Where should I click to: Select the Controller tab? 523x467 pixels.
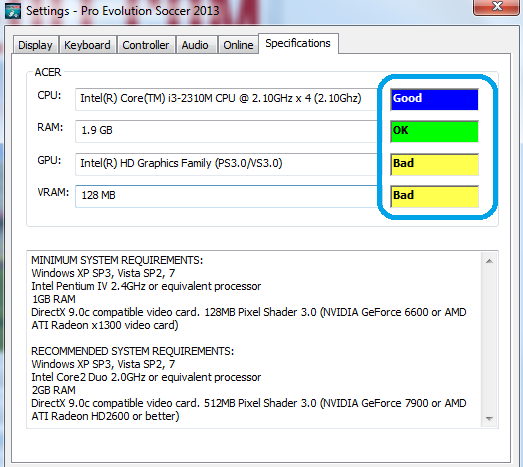click(146, 45)
